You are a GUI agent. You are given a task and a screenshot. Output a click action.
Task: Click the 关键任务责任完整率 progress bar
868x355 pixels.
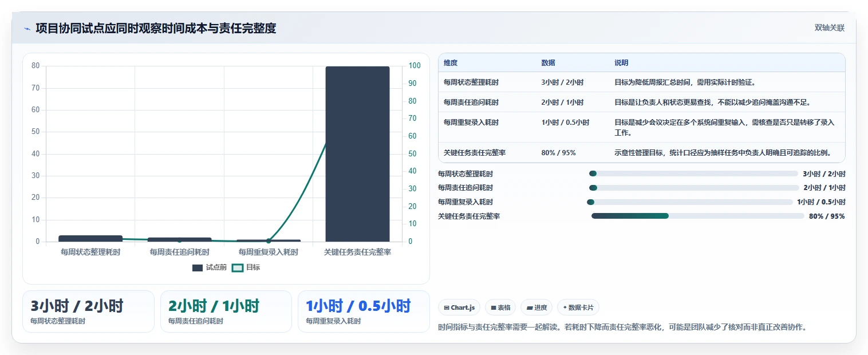point(698,216)
